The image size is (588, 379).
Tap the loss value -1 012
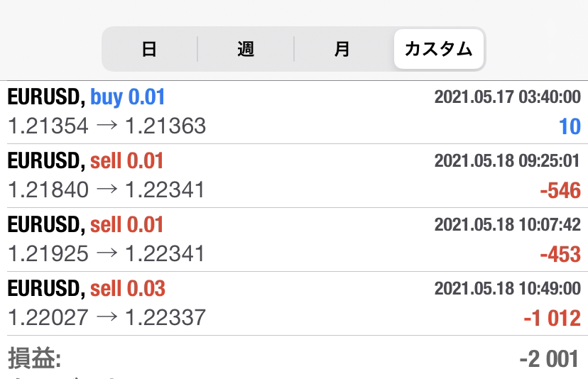552,318
